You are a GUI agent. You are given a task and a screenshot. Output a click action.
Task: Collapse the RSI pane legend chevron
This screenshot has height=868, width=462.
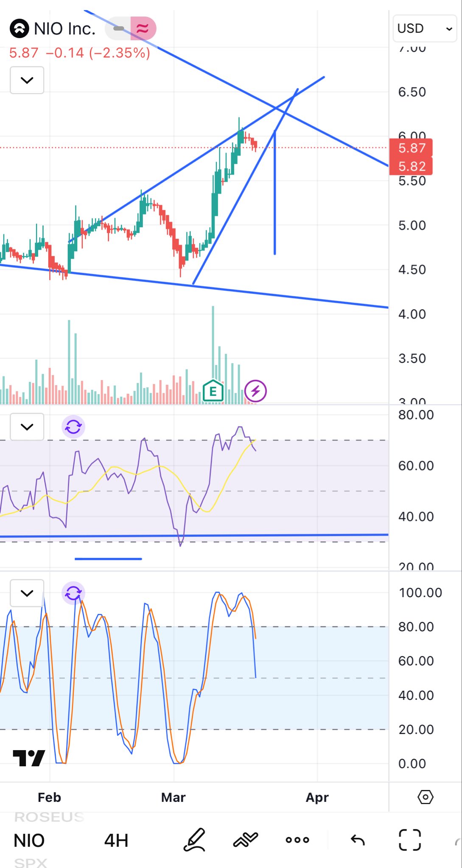(x=27, y=427)
